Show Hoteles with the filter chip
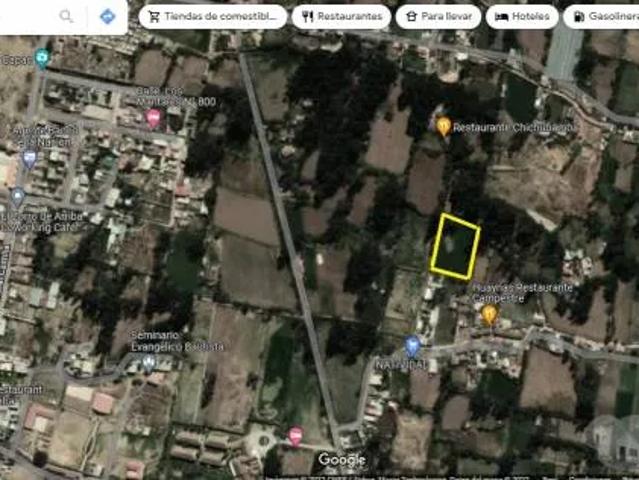Image resolution: width=639 pixels, height=480 pixels. pyautogui.click(x=522, y=17)
